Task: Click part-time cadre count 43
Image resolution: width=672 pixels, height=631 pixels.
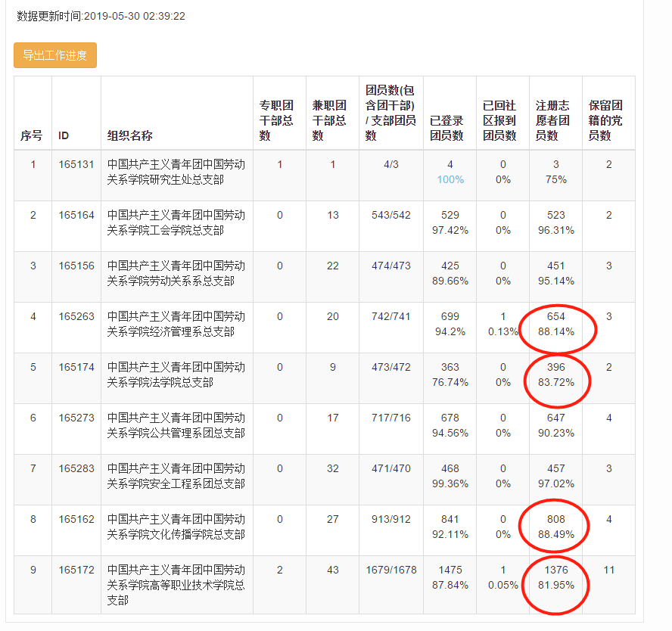Action: point(332,570)
